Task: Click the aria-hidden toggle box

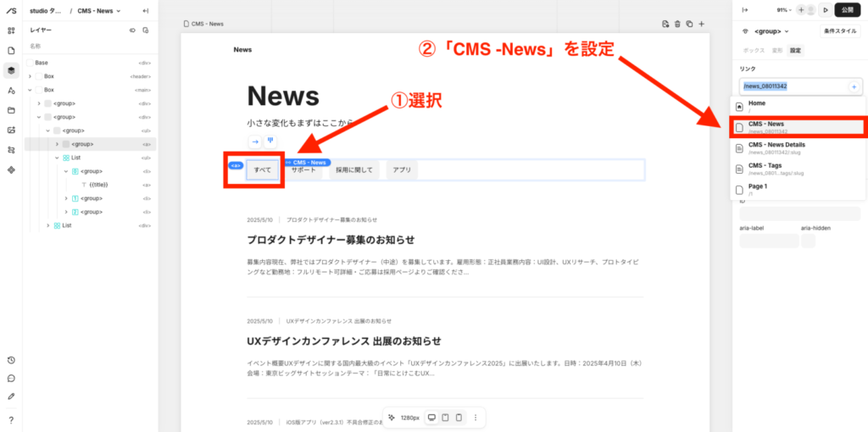Action: point(808,241)
